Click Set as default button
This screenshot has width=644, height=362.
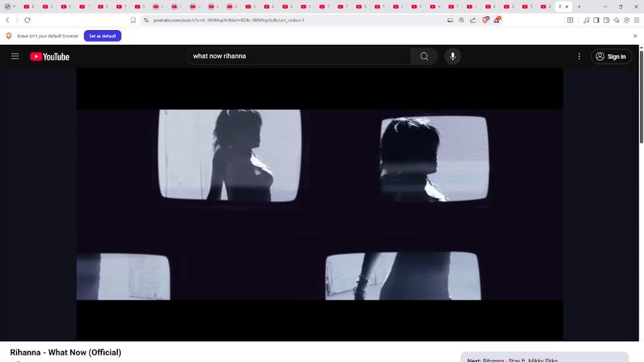(102, 36)
